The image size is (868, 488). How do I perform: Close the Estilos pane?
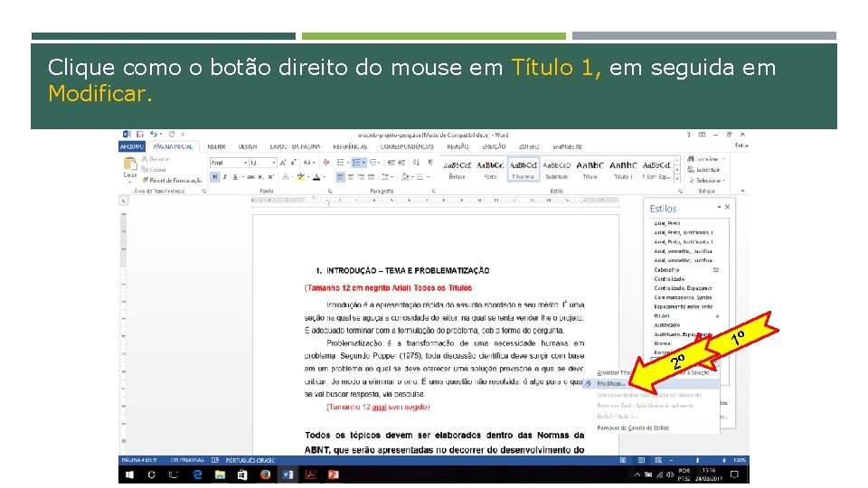click(x=727, y=207)
